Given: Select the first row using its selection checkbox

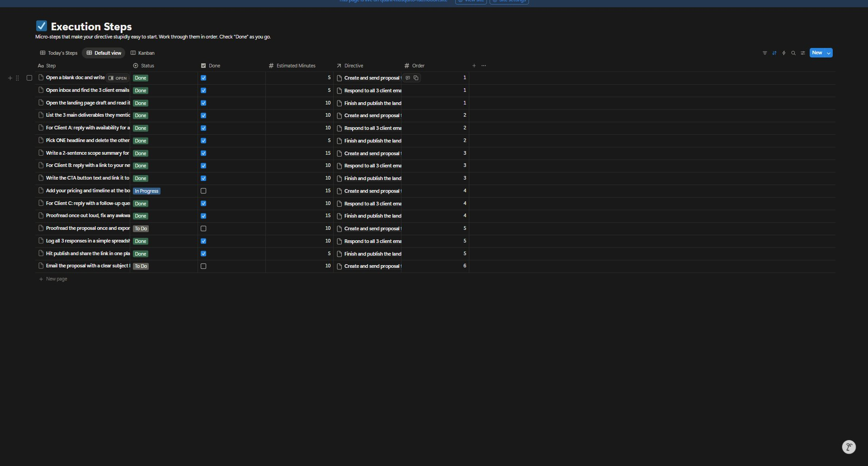Looking at the screenshot, I should [29, 78].
